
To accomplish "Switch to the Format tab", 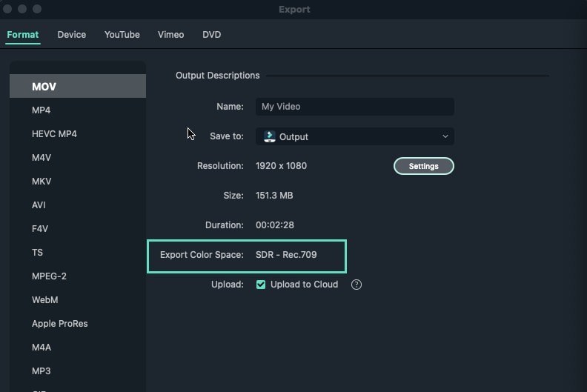I will (23, 35).
